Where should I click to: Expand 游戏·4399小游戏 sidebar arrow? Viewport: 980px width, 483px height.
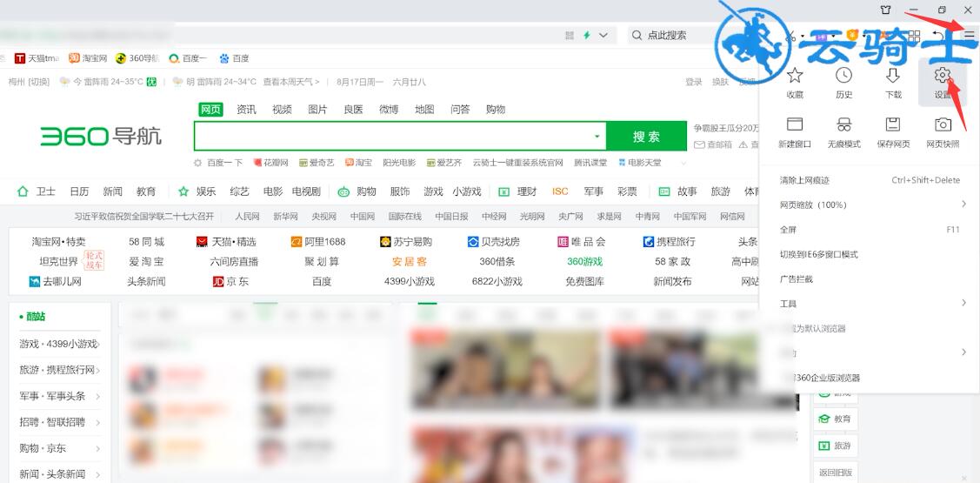coord(98,344)
